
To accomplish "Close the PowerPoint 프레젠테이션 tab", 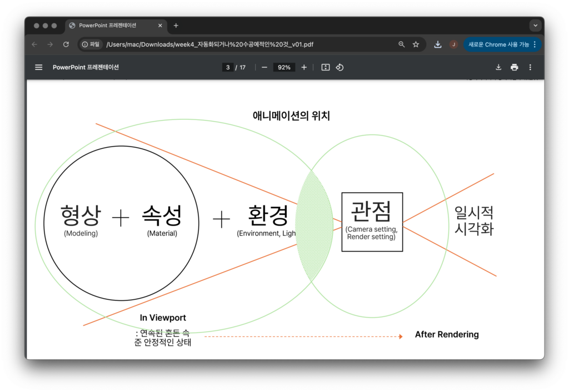I will (161, 26).
